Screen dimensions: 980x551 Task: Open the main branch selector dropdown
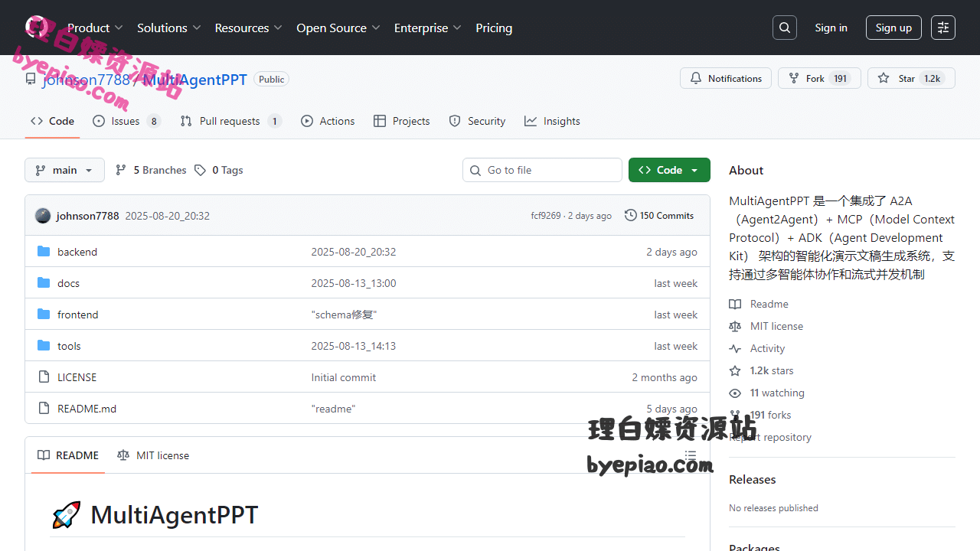click(64, 170)
